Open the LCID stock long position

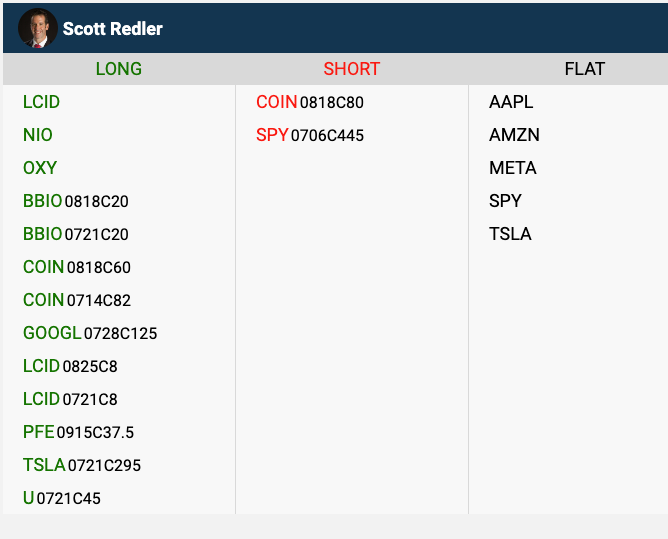pyautogui.click(x=41, y=102)
